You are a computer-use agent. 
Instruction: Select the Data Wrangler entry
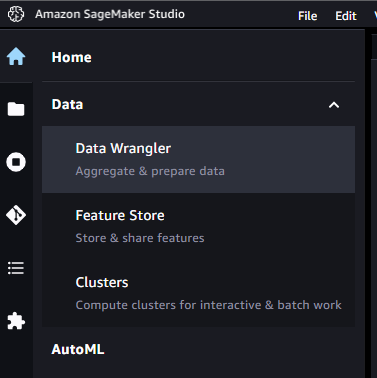(198, 159)
